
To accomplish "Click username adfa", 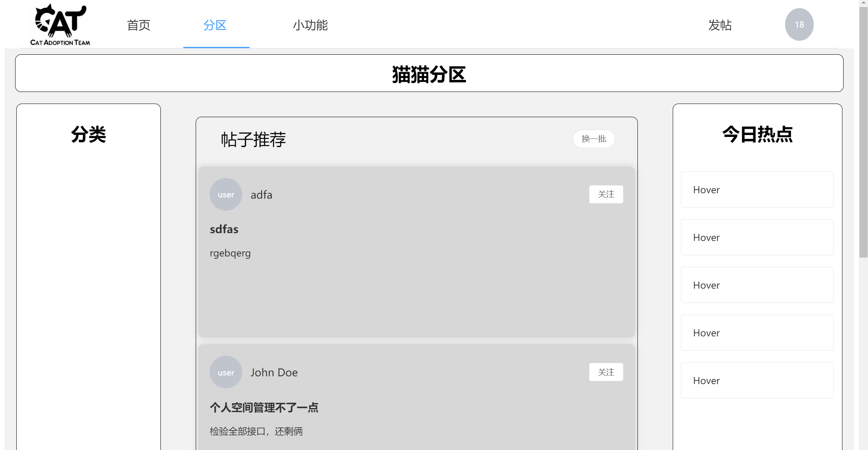I will (x=262, y=195).
